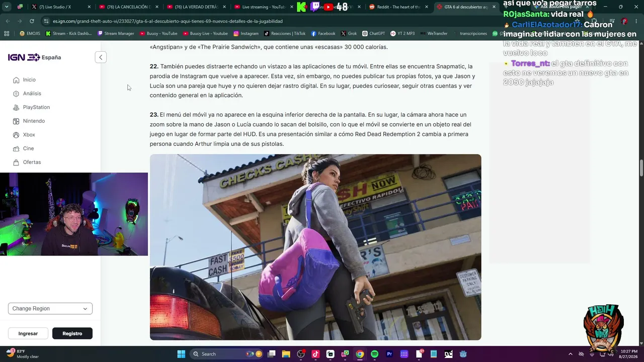Switch to LA VERDAD DETRÁS YouTube tab
644x362 pixels.
click(196, 7)
